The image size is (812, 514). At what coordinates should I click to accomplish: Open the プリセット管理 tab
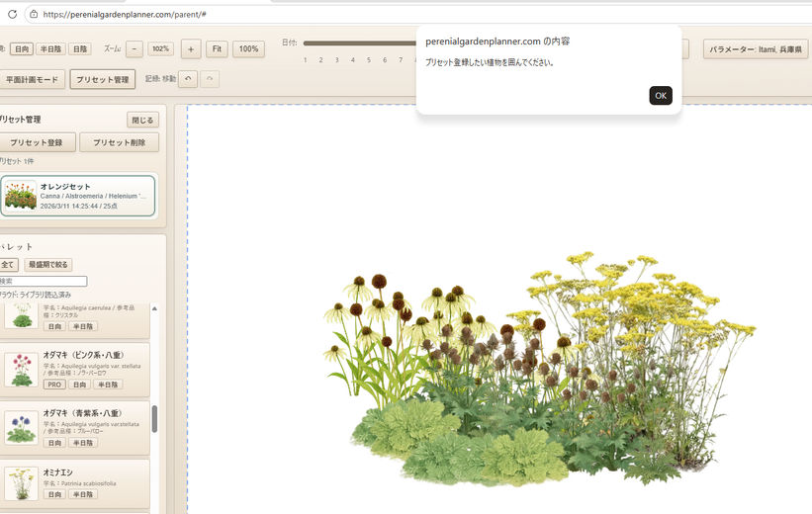tap(103, 79)
